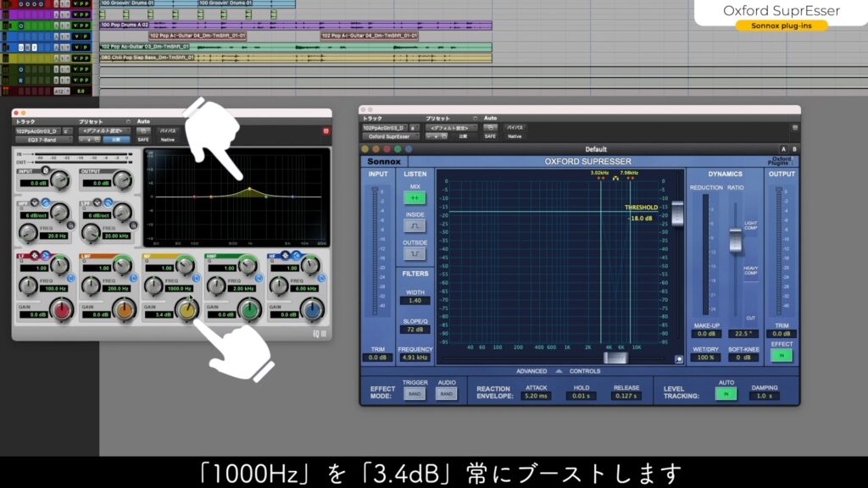Select the LISTEN MIX button
868x488 pixels.
tap(415, 198)
